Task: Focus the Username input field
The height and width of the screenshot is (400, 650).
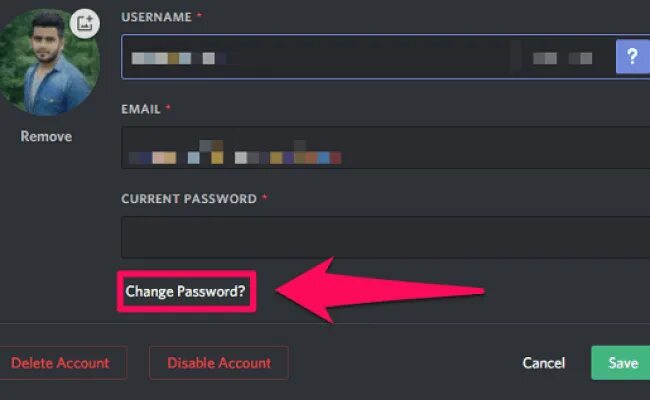Action: point(386,57)
